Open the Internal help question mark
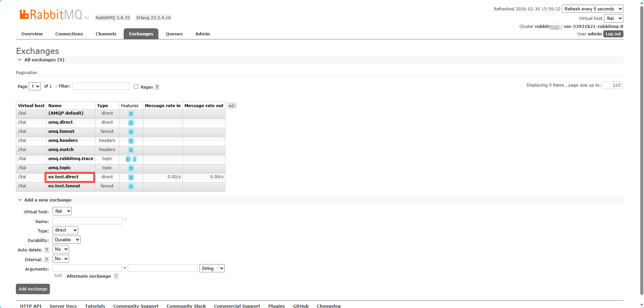The height and width of the screenshot is (308, 644). click(47, 259)
